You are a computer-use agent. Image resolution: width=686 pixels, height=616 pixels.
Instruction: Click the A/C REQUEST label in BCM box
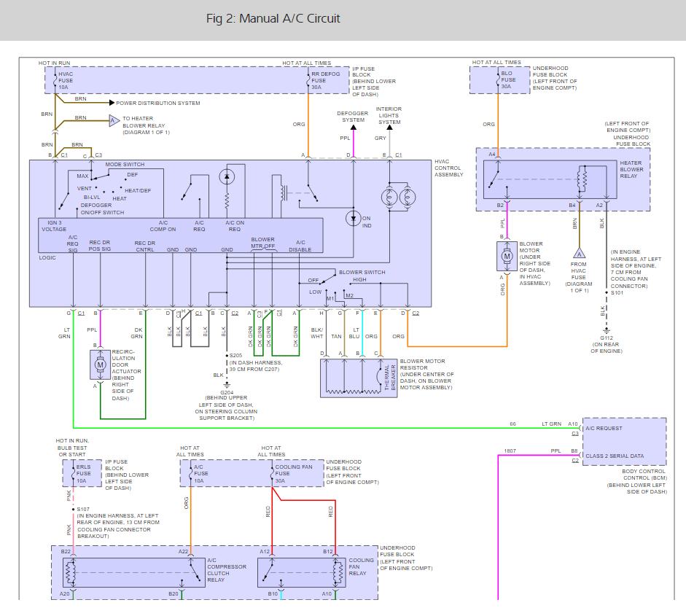(x=604, y=429)
